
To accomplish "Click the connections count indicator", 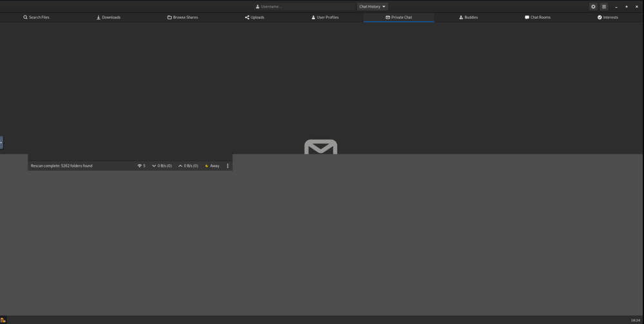I will click(x=141, y=166).
